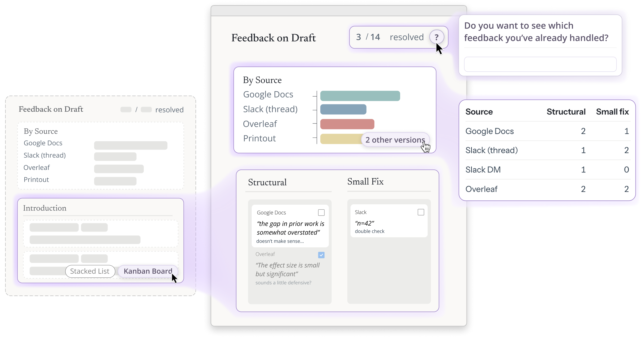
Task: Select the blue Slack (thread) bar
Action: (x=343, y=109)
